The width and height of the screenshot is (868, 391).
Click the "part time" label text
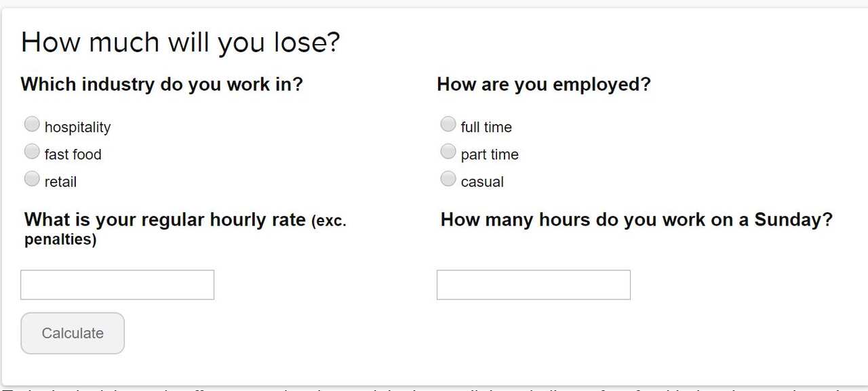pos(489,155)
